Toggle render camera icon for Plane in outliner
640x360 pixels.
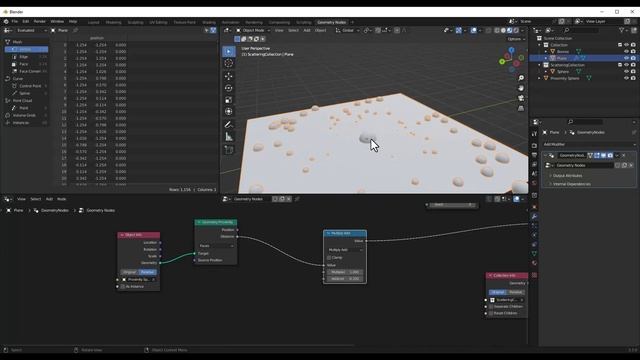pos(633,58)
